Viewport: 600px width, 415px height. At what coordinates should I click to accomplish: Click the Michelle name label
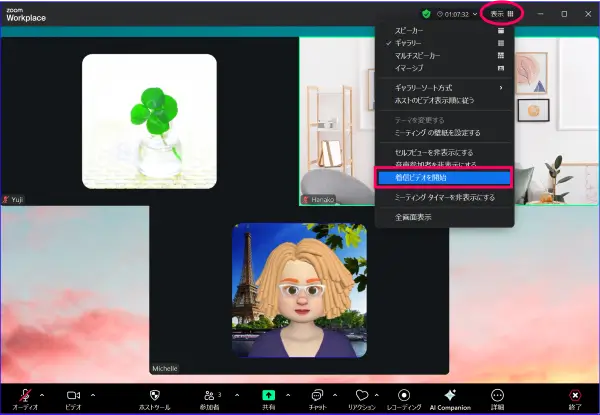point(165,369)
